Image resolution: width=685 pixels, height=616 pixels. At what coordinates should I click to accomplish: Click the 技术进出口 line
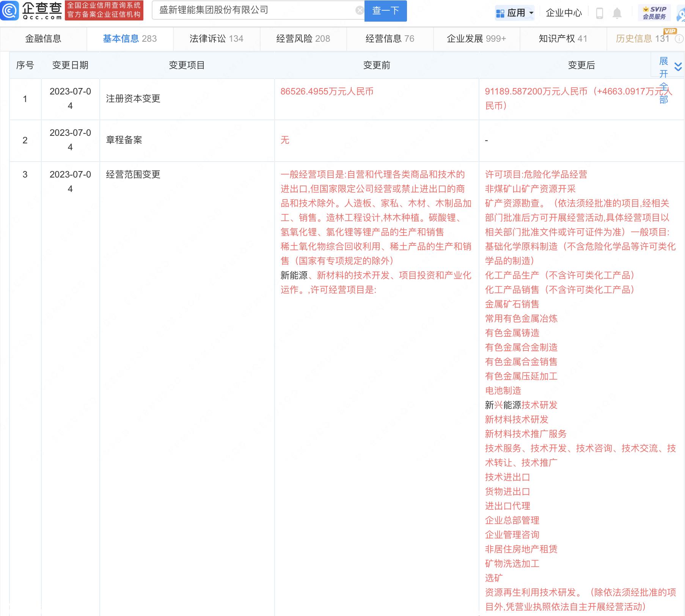click(x=507, y=477)
